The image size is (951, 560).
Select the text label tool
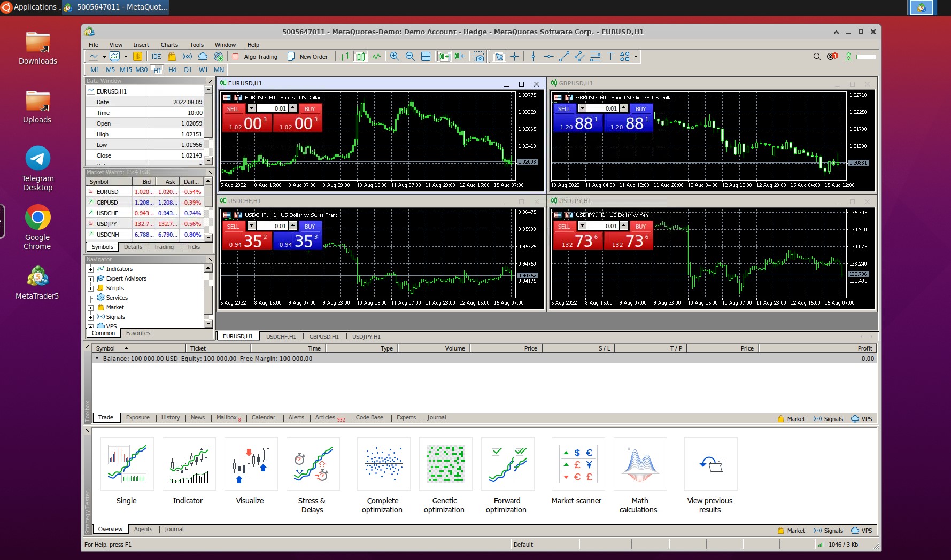tap(610, 57)
